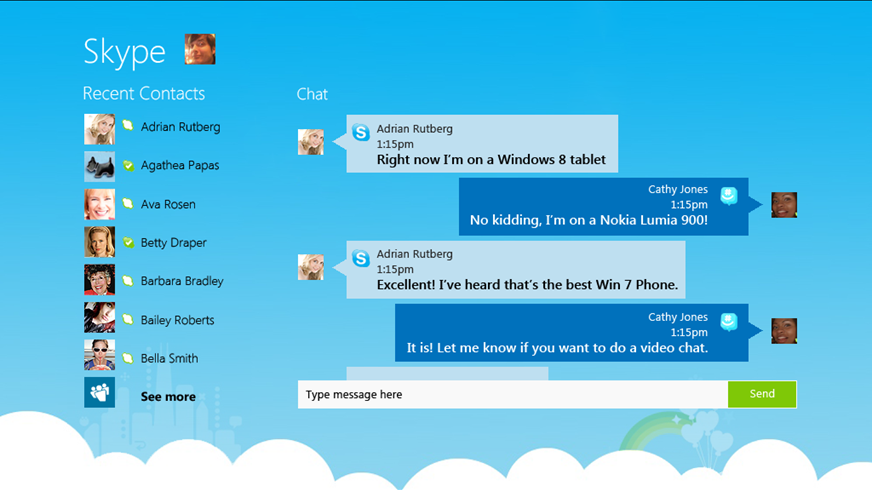The width and height of the screenshot is (872, 490).
Task: Click the group contacts icon beside See more
Action: pos(100,393)
